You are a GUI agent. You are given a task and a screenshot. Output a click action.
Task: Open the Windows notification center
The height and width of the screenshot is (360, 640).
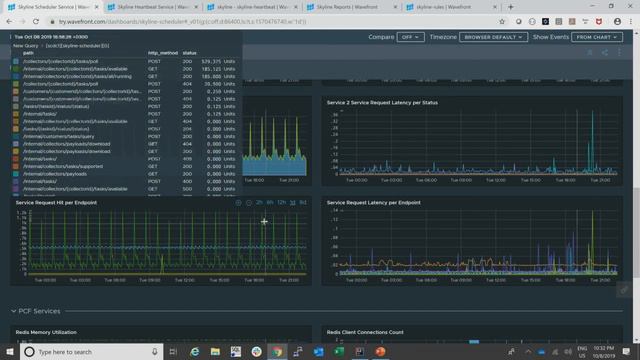pyautogui.click(x=627, y=351)
